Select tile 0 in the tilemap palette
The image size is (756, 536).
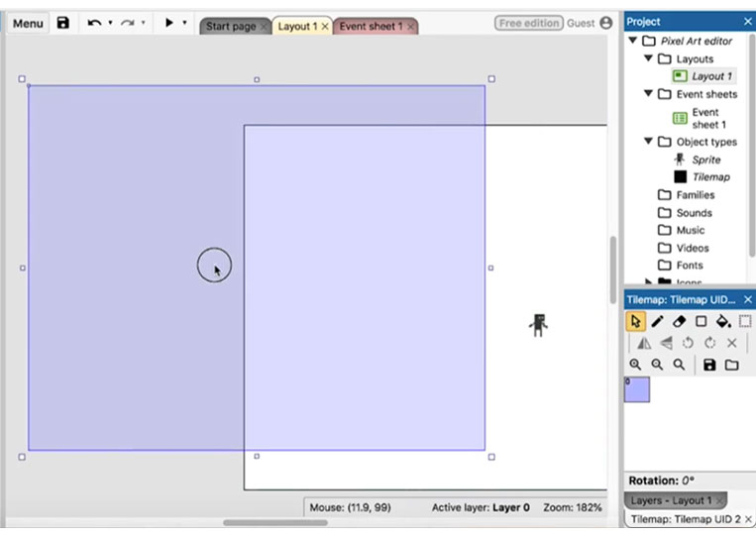(x=637, y=389)
